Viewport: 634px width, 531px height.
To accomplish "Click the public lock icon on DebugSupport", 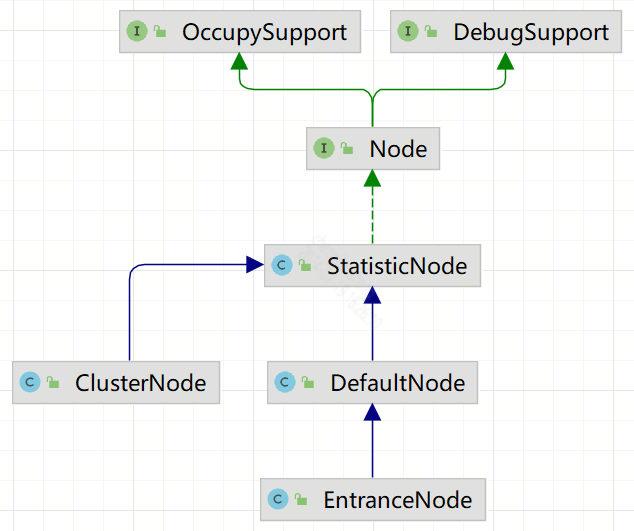I will pos(431,31).
